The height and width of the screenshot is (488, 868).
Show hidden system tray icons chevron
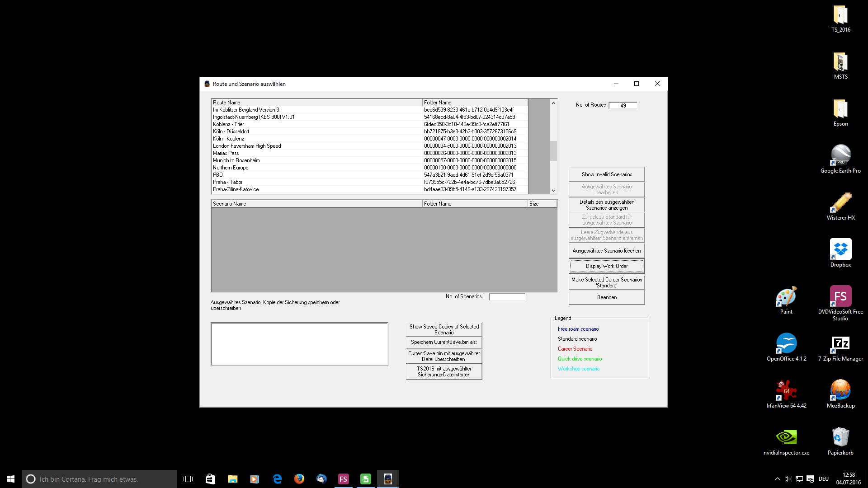(777, 479)
